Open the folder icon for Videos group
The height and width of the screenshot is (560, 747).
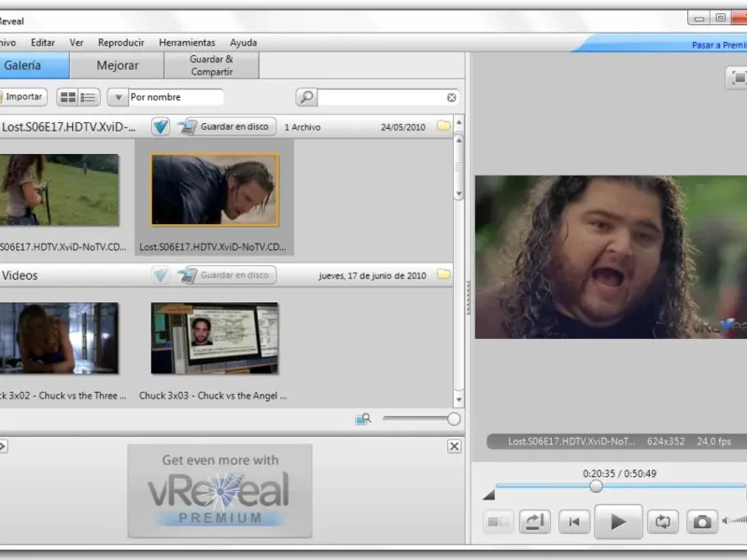pos(444,274)
